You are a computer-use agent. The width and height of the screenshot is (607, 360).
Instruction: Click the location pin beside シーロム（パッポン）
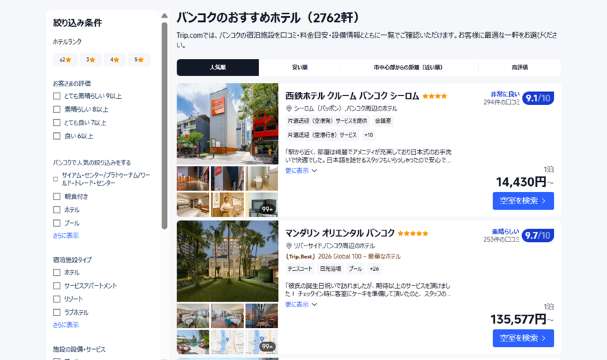[288, 108]
